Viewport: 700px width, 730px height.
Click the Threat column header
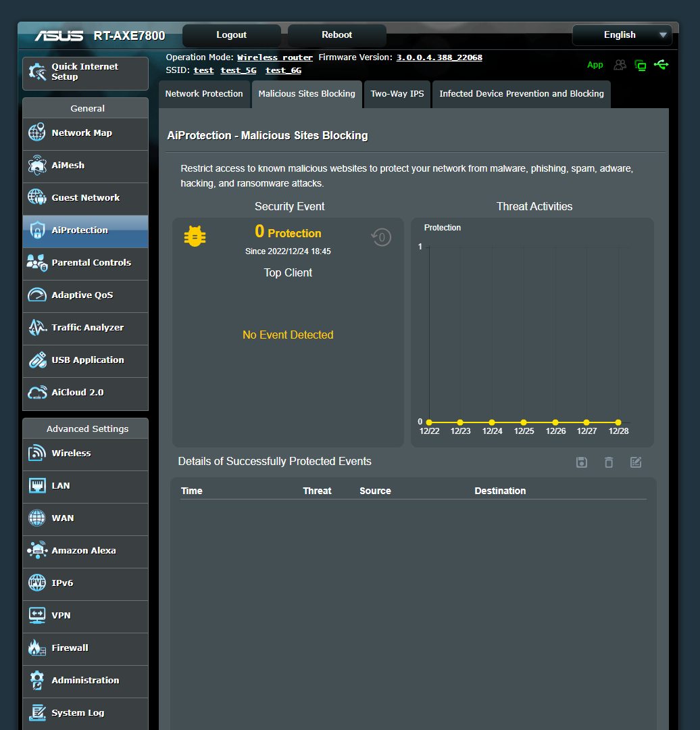pos(317,491)
